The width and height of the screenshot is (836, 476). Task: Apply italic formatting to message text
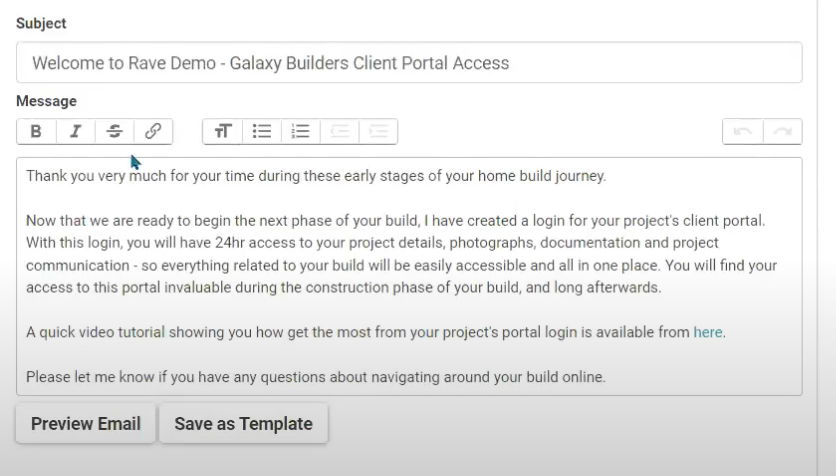[x=75, y=131]
